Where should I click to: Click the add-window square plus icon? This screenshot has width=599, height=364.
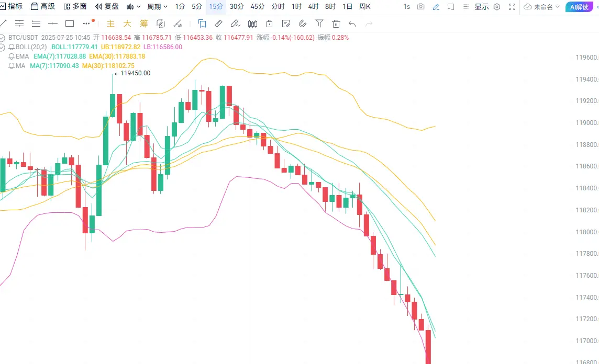coord(451,7)
